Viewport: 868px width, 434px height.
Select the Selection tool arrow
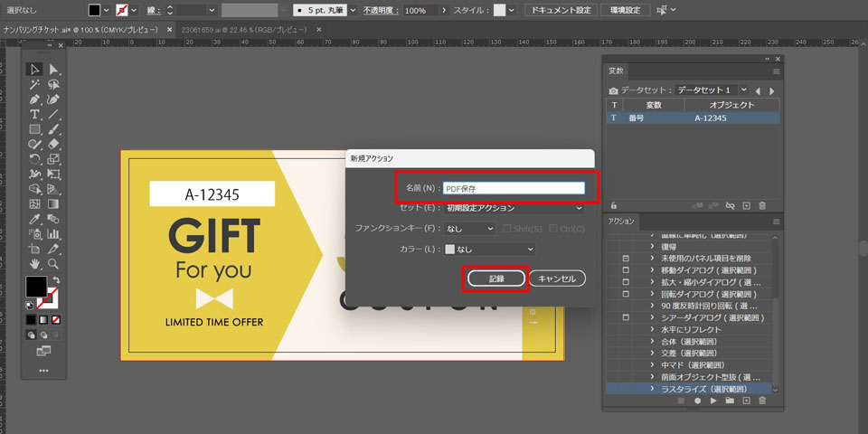click(x=34, y=70)
